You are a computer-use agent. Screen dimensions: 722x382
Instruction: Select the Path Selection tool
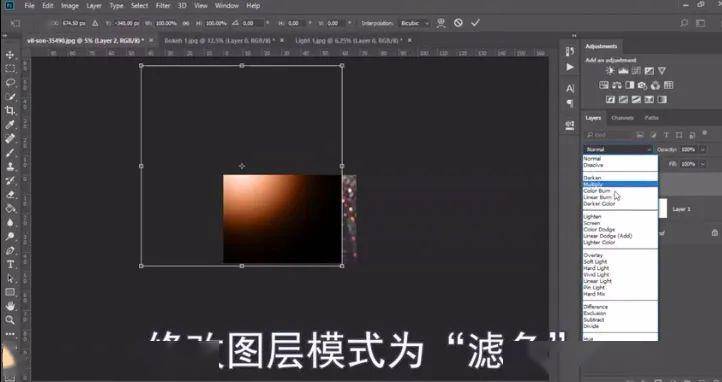(10, 278)
